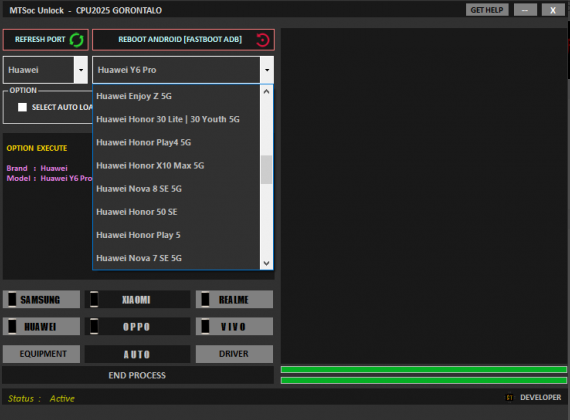
Task: Click the upper green progress bar
Action: point(424,370)
